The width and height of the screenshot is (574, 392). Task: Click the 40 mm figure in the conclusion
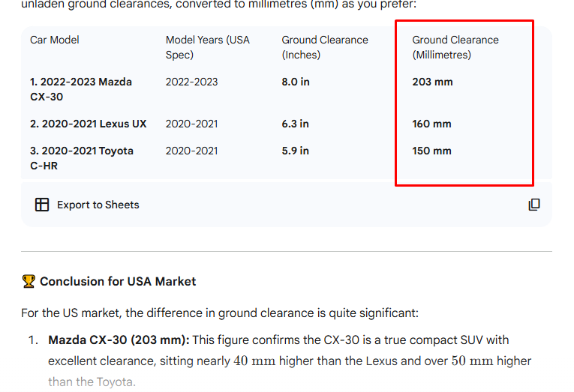pos(254,361)
